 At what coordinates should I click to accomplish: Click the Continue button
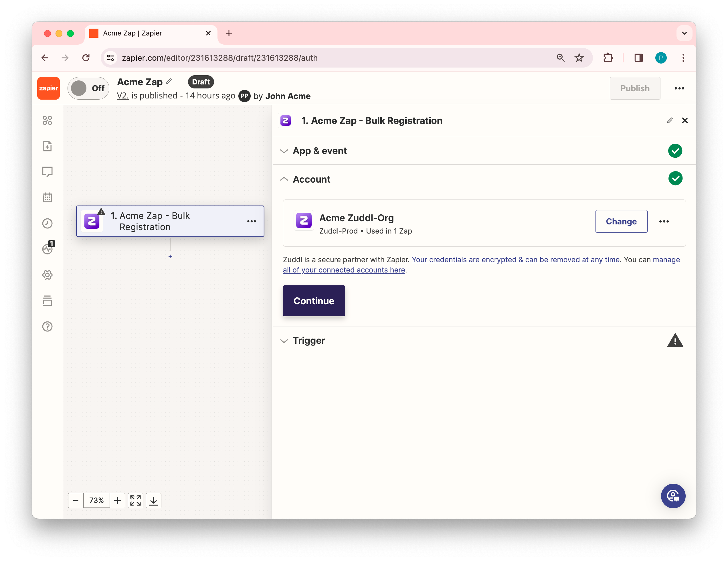coord(314,301)
